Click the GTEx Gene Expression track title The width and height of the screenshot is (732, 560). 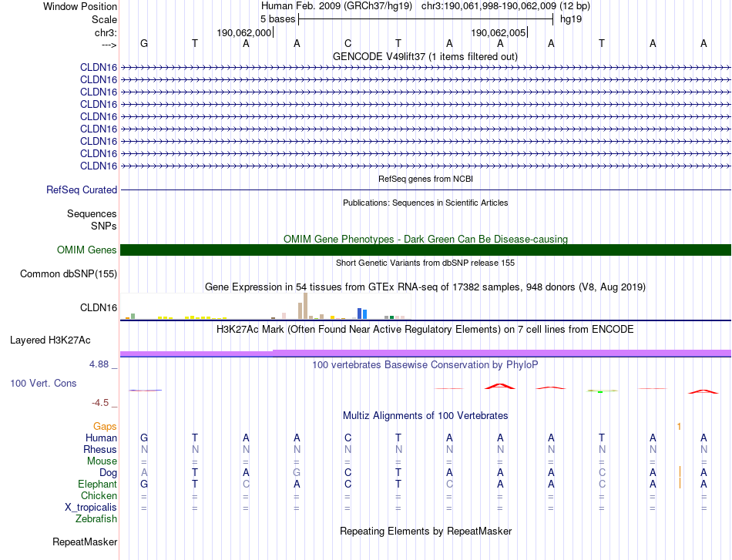coord(425,287)
